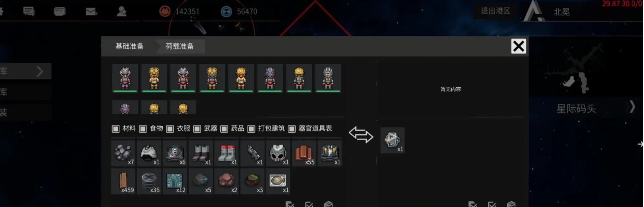The height and width of the screenshot is (207, 644).
Task: Select the circuit board x12 item
Action: [175, 181]
